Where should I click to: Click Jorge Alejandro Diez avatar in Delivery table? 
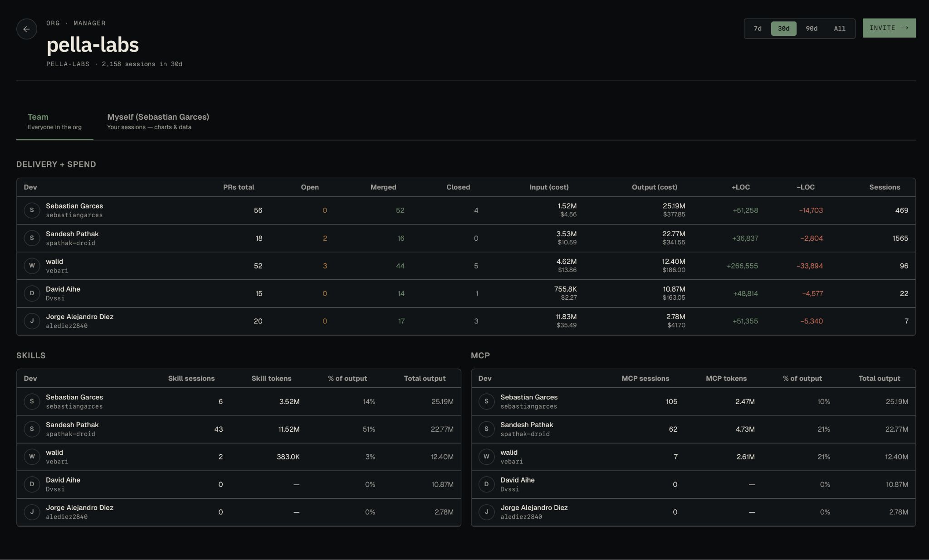coord(32,321)
